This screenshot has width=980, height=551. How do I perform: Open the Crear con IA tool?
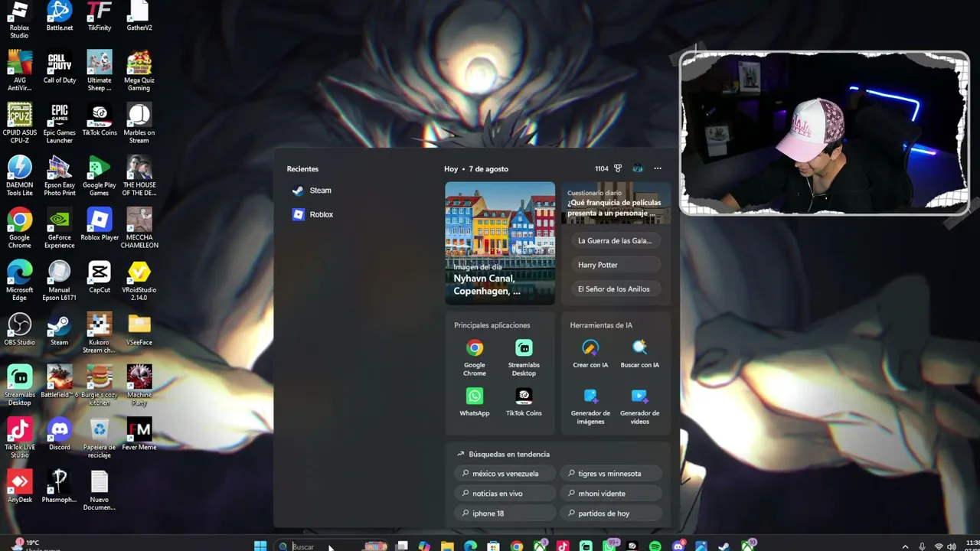click(590, 354)
